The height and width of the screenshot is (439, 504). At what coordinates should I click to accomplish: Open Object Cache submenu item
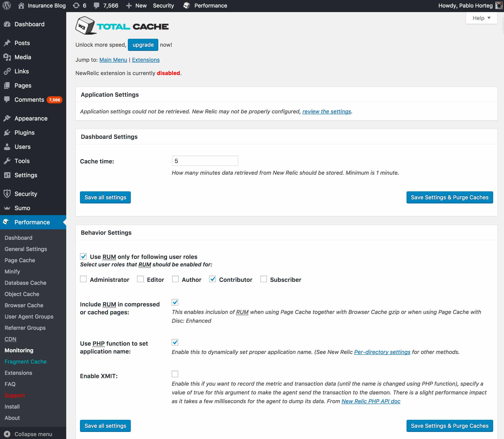(x=22, y=294)
